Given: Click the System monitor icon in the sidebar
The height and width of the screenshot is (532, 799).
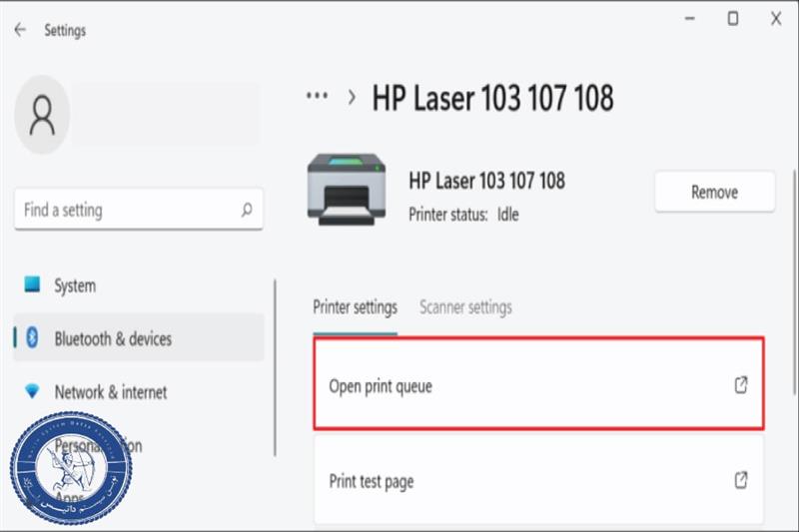Looking at the screenshot, I should click(33, 285).
